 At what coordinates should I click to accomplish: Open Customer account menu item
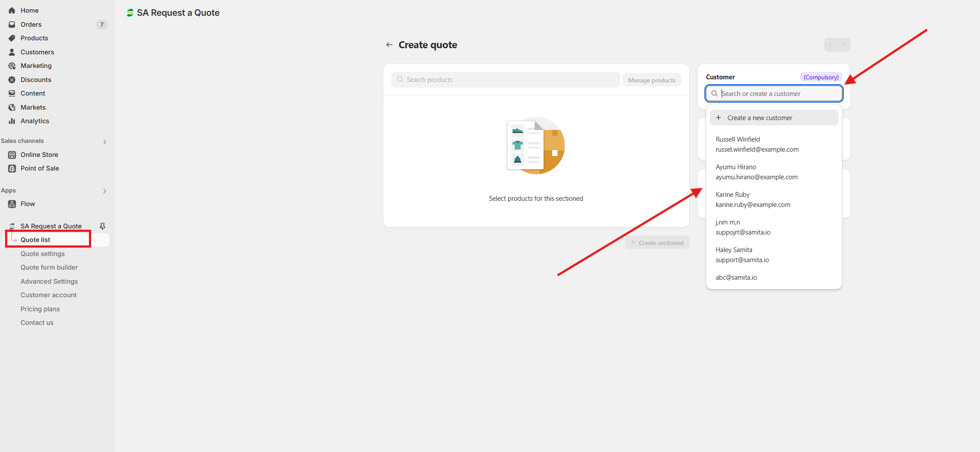49,295
